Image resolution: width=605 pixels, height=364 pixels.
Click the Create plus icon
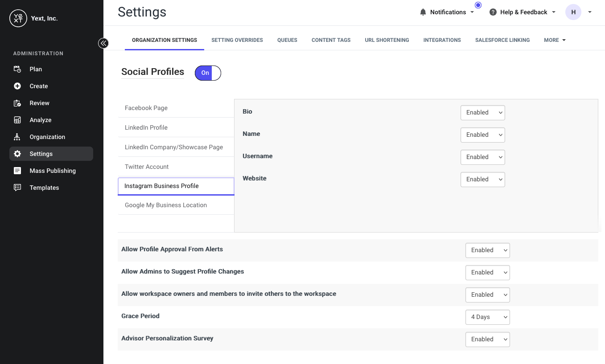click(x=17, y=86)
